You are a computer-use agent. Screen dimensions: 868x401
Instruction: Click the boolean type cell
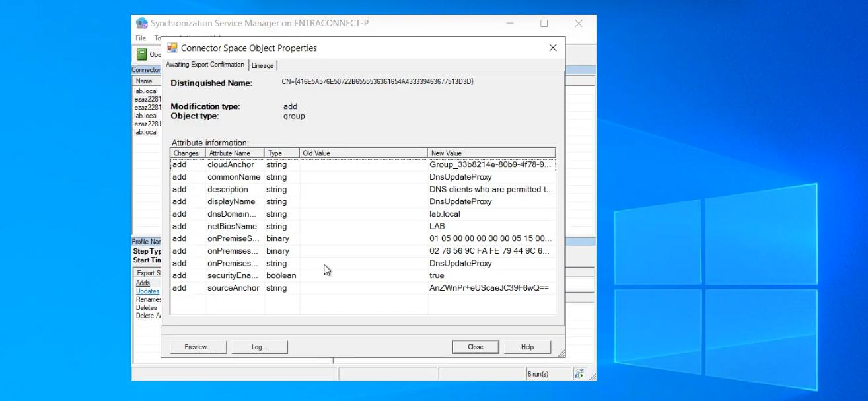281,275
